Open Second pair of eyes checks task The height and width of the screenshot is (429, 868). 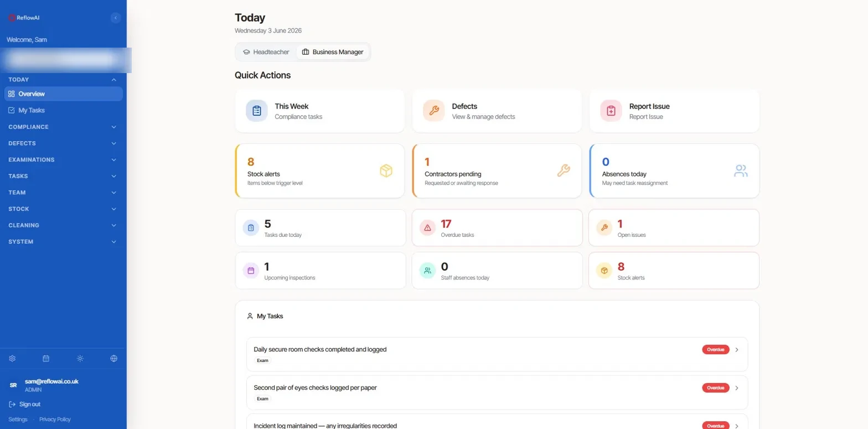(497, 392)
